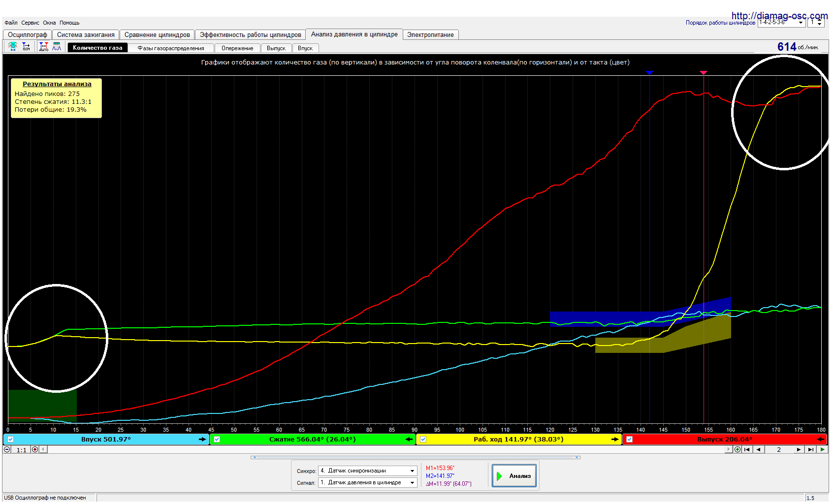Decrease cylinder number with down spinner
Image resolution: width=835 pixels, height=504 pixels.
(819, 25)
